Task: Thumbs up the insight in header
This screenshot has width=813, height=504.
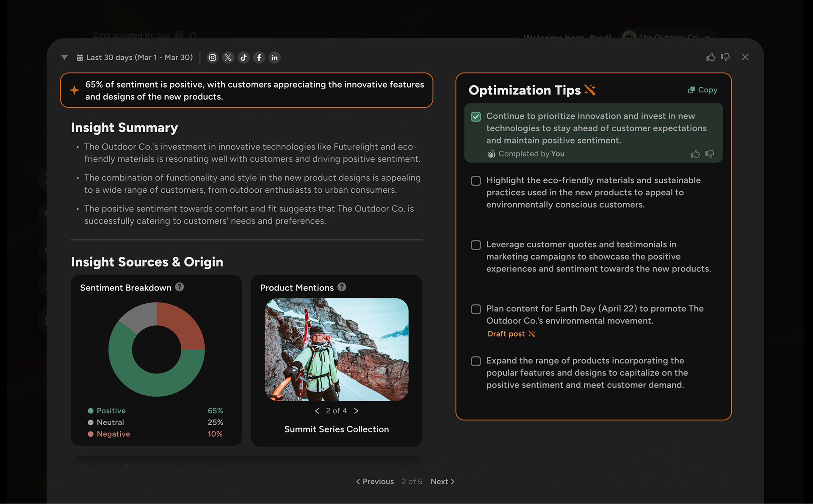Action: 711,57
